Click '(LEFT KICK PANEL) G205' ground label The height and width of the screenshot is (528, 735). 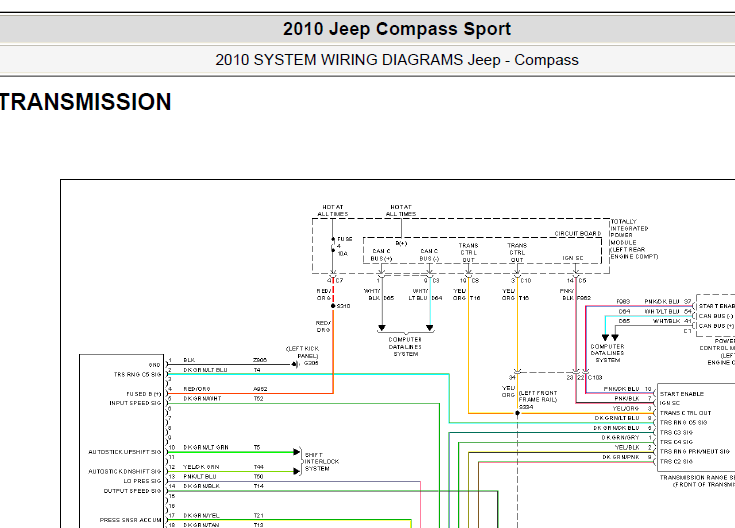pyautogui.click(x=303, y=356)
